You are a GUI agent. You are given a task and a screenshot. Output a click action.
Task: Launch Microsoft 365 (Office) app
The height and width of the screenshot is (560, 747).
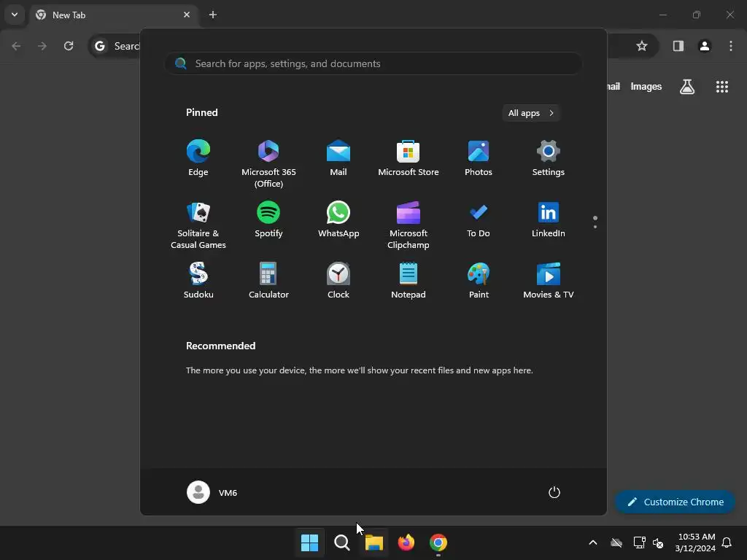tap(268, 164)
